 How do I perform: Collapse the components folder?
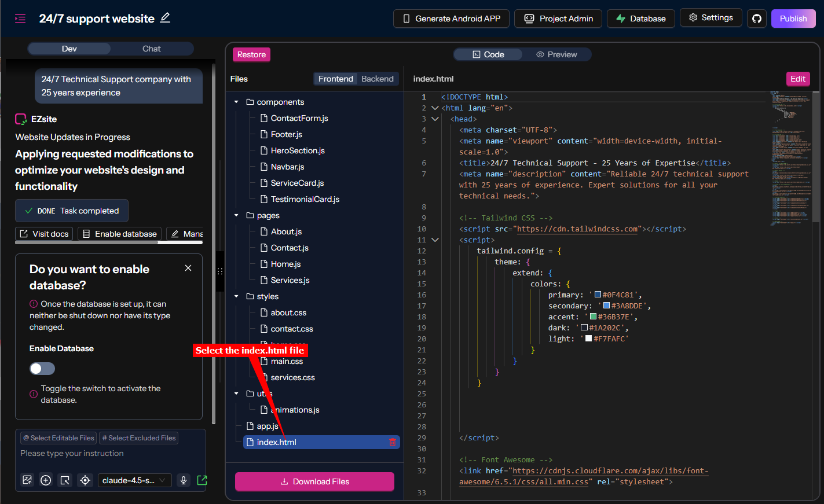(236, 102)
